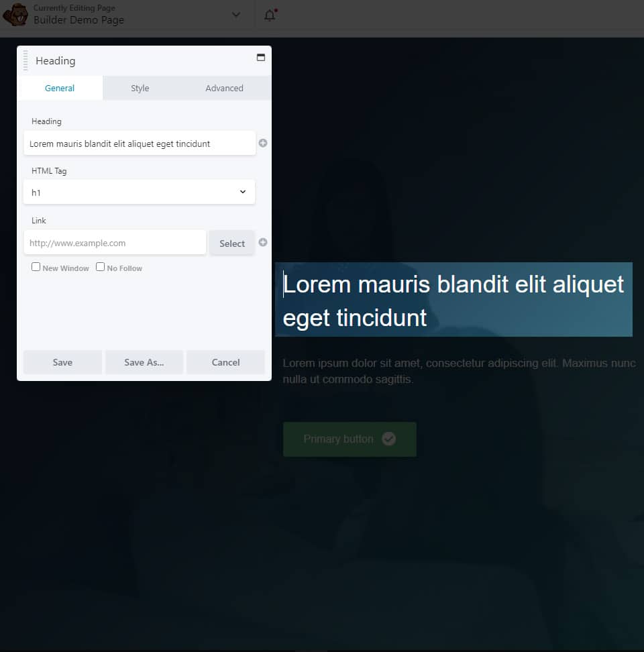Image resolution: width=644 pixels, height=652 pixels.
Task: Click the Cancel button
Action: click(x=225, y=362)
